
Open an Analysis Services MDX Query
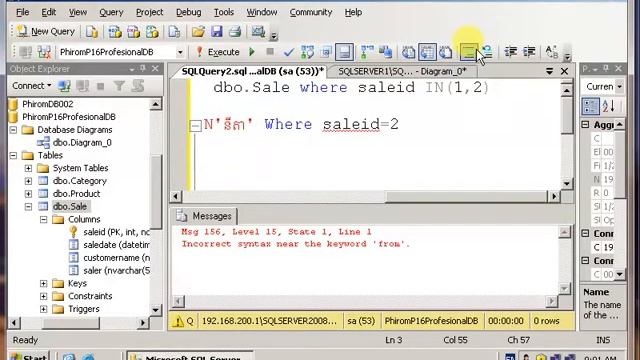point(115,31)
